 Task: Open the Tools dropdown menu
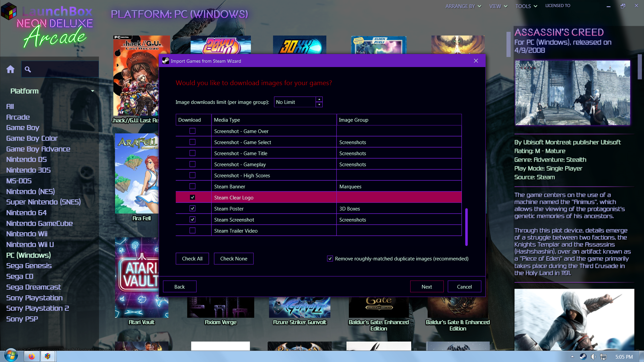526,6
